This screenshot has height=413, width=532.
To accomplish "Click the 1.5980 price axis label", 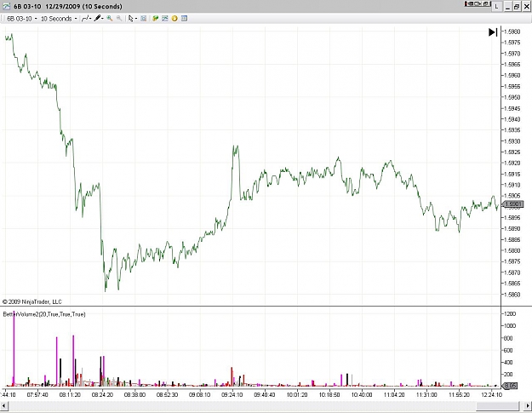I will click(x=512, y=32).
